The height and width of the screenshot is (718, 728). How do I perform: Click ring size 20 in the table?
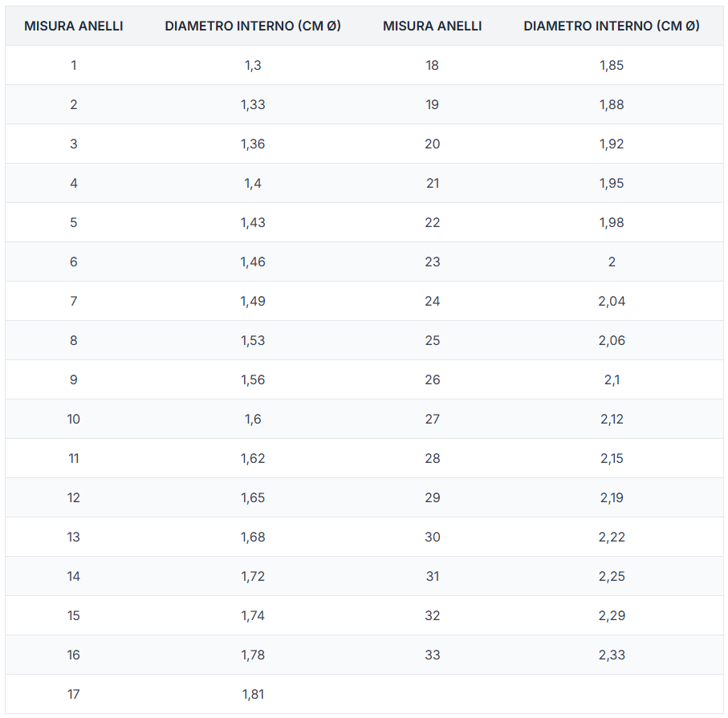(433, 144)
